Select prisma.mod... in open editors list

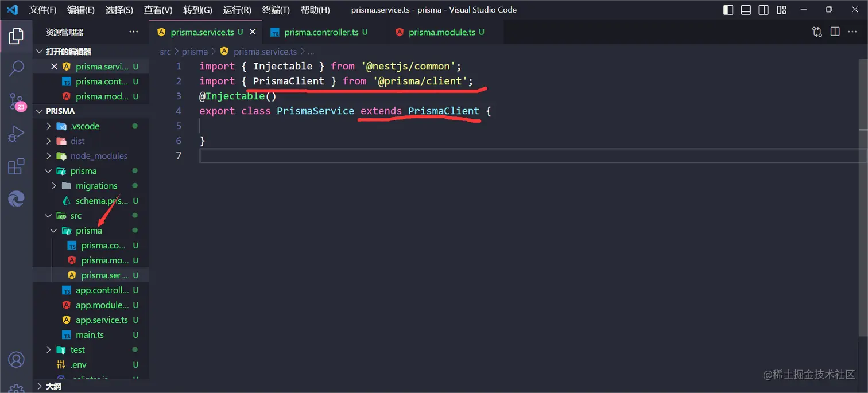pyautogui.click(x=91, y=96)
